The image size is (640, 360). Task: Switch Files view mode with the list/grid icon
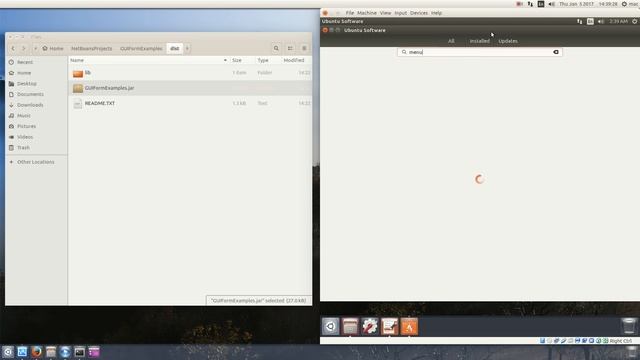tap(290, 48)
